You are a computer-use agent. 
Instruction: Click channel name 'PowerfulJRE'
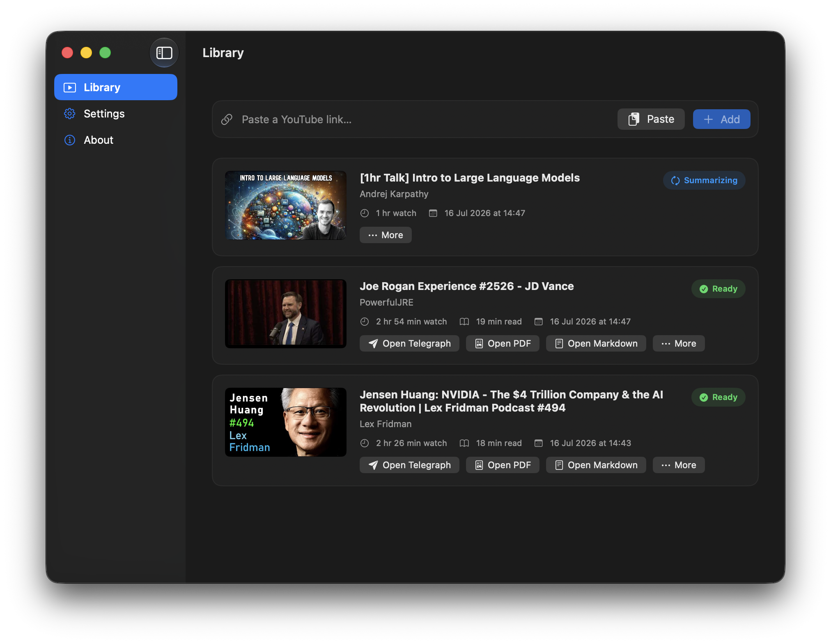[x=386, y=302]
